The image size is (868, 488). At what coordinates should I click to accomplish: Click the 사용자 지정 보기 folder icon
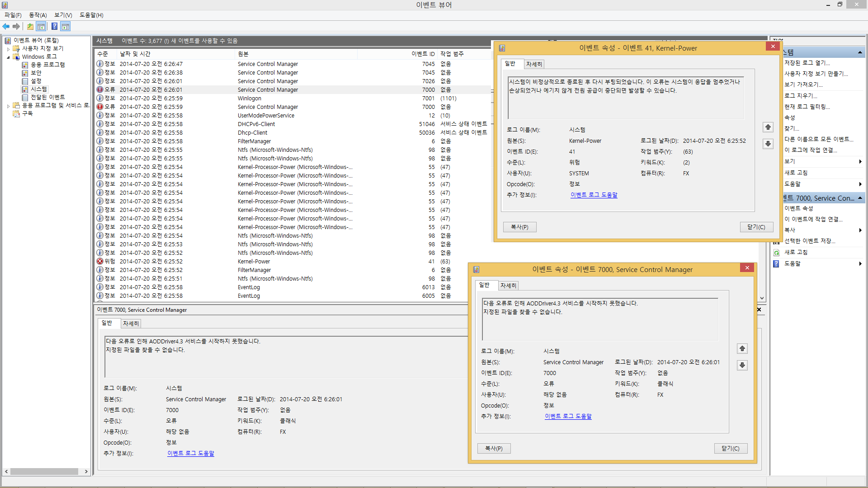17,48
